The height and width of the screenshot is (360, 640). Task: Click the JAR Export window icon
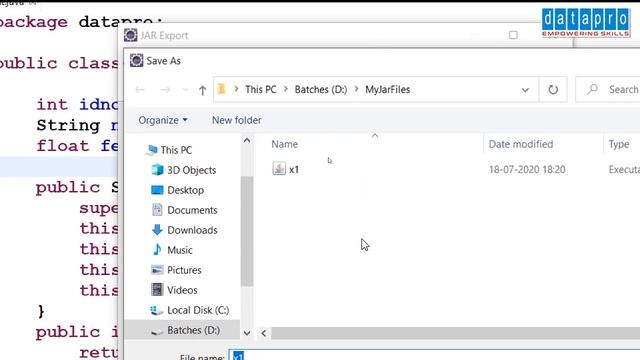point(131,35)
